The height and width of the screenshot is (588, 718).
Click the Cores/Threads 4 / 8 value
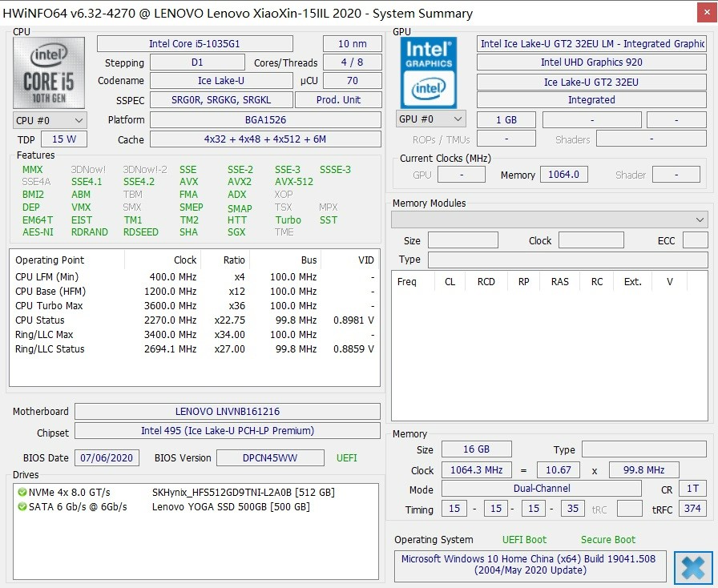click(x=352, y=62)
